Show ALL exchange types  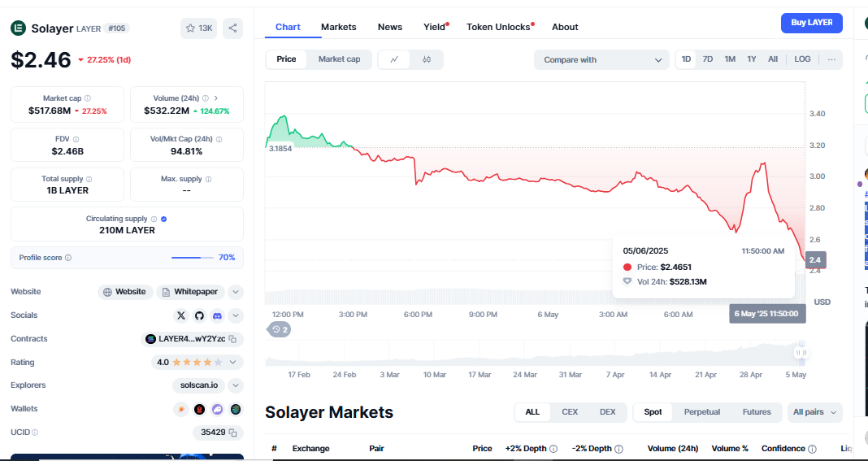pyautogui.click(x=532, y=412)
